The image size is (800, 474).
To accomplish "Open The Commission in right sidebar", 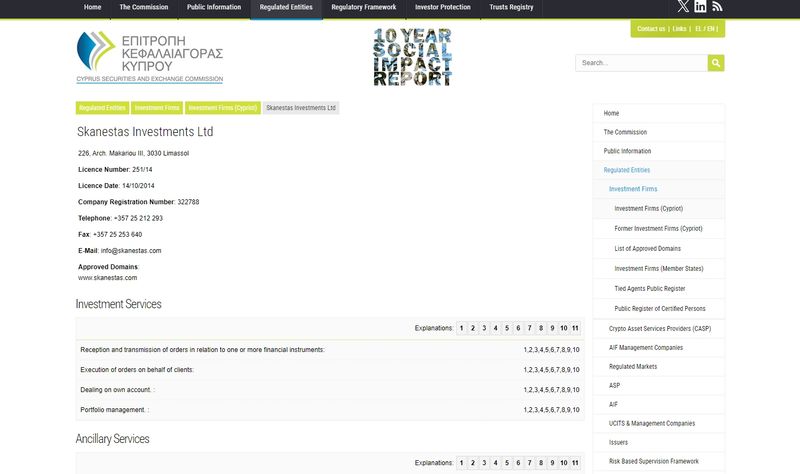I will pos(659,132).
